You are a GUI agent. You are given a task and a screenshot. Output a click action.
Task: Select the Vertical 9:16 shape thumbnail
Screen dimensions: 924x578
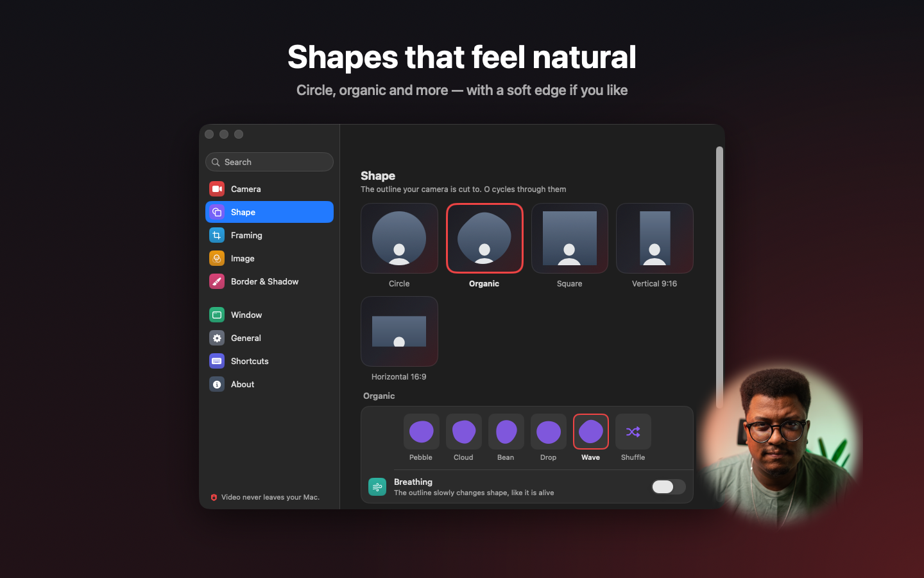pos(654,238)
